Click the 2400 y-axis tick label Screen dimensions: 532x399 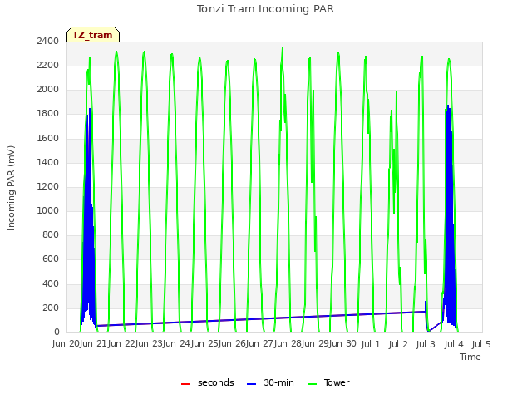pos(48,41)
